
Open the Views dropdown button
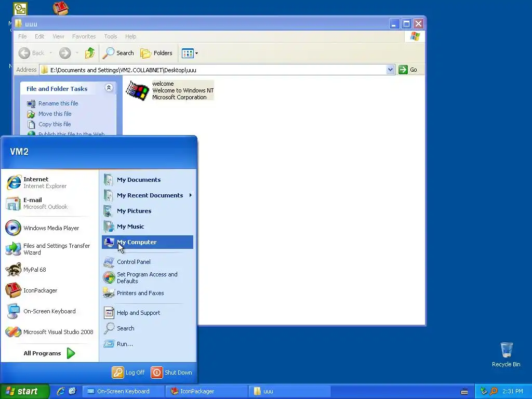(190, 53)
